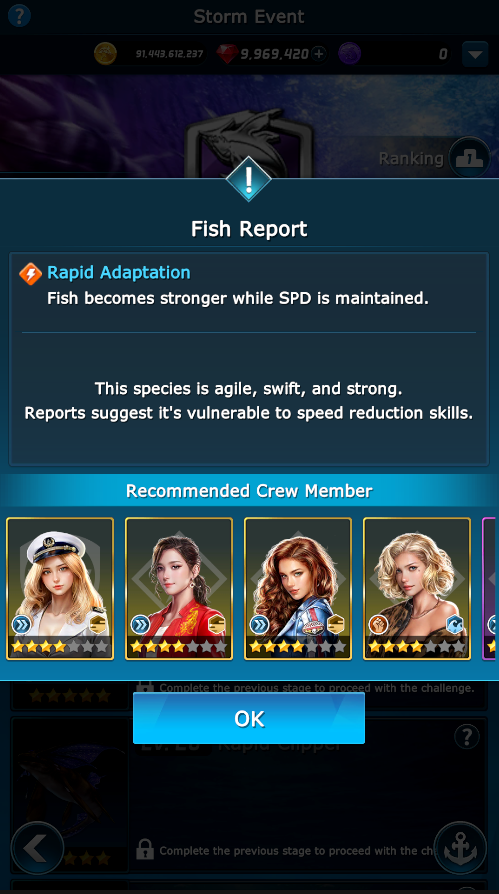Click the Rapid Adaptation lightning icon

30,274
